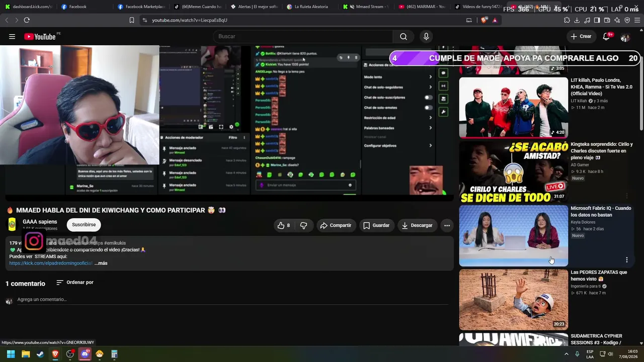Open the Brave VPN shield icon
The image size is (644, 362).
627,20
